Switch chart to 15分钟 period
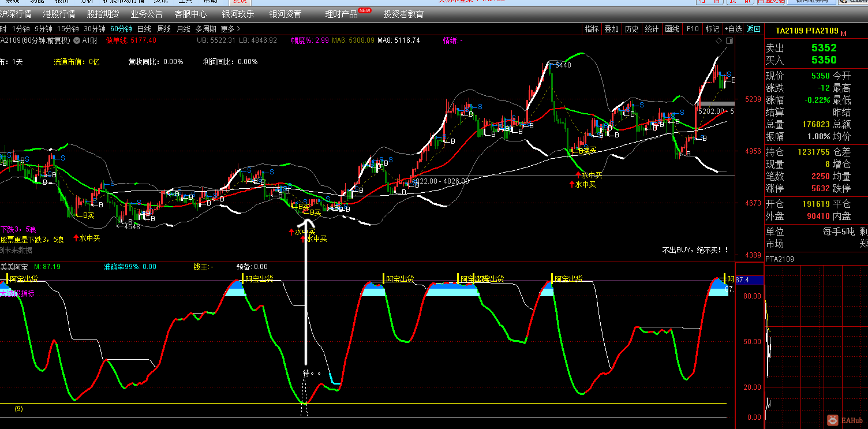Screen dimensions: 868x429 (x=68, y=29)
